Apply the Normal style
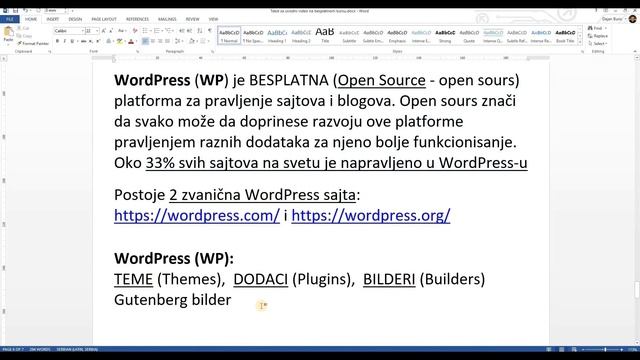Image resolution: width=640 pixels, height=360 pixels. tap(229, 36)
